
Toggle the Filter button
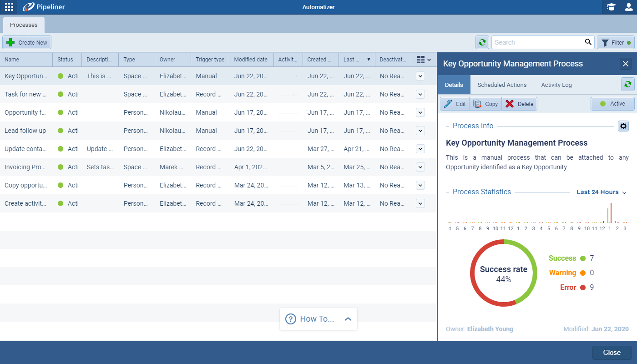616,42
